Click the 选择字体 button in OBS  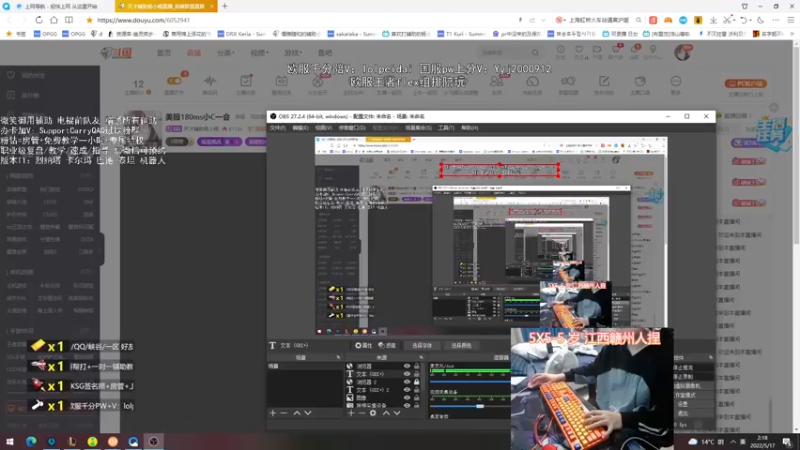422,345
